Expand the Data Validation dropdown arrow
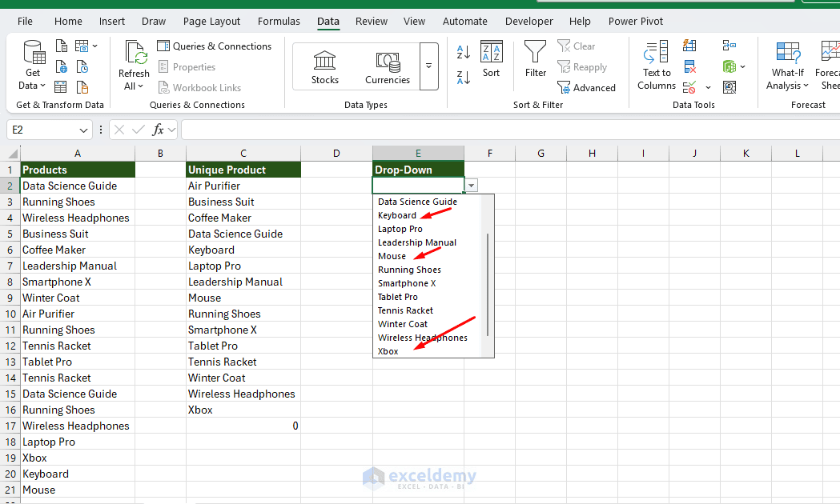The height and width of the screenshot is (504, 840). pyautogui.click(x=708, y=88)
